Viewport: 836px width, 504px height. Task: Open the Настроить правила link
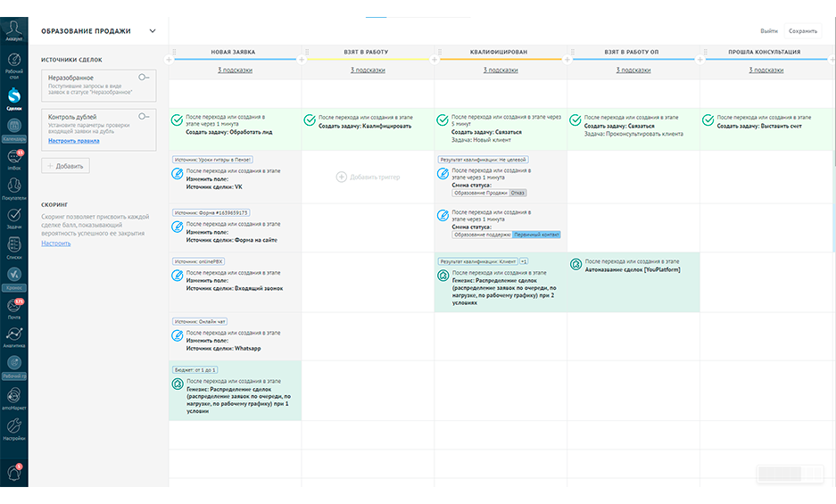tap(73, 141)
